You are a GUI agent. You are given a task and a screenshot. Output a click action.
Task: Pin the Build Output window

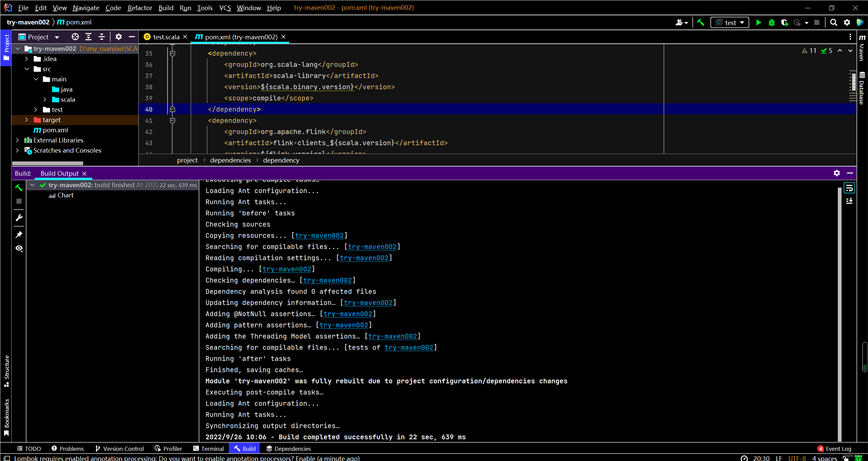(19, 234)
